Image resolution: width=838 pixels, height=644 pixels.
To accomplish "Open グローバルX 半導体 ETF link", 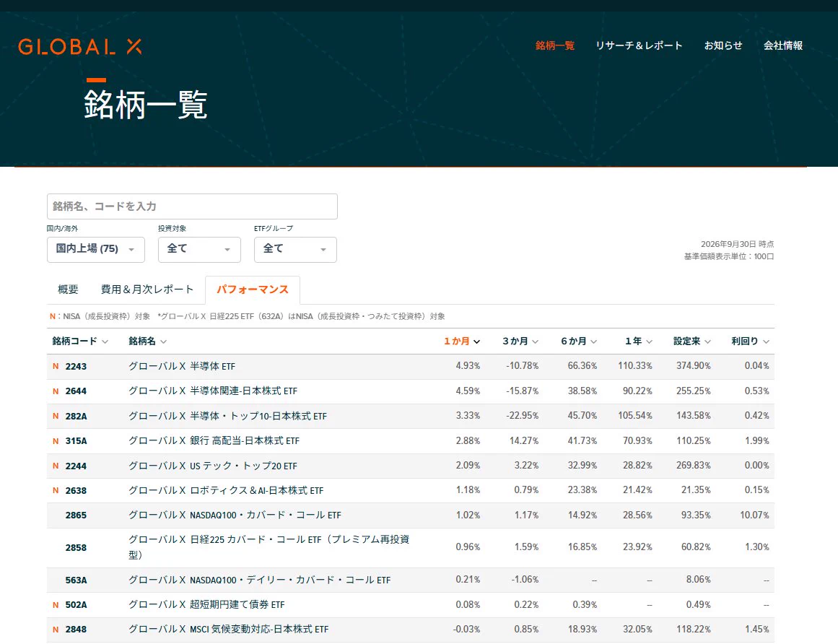I will pyautogui.click(x=182, y=367).
